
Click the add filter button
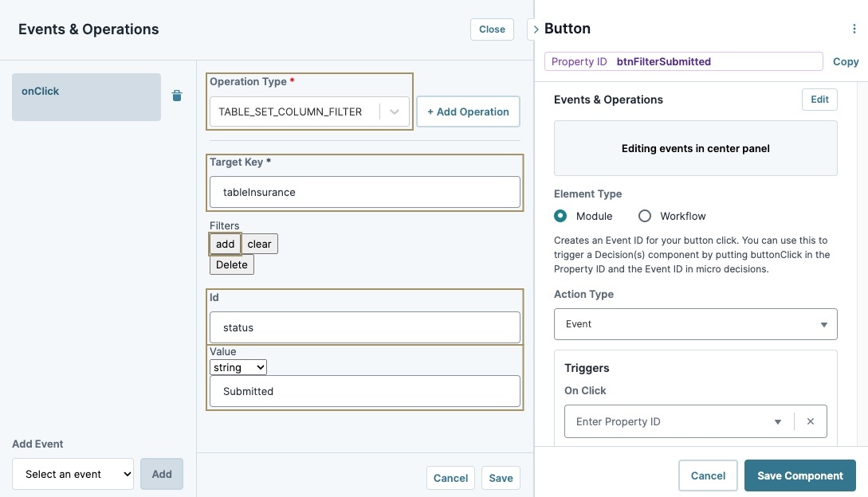point(226,244)
